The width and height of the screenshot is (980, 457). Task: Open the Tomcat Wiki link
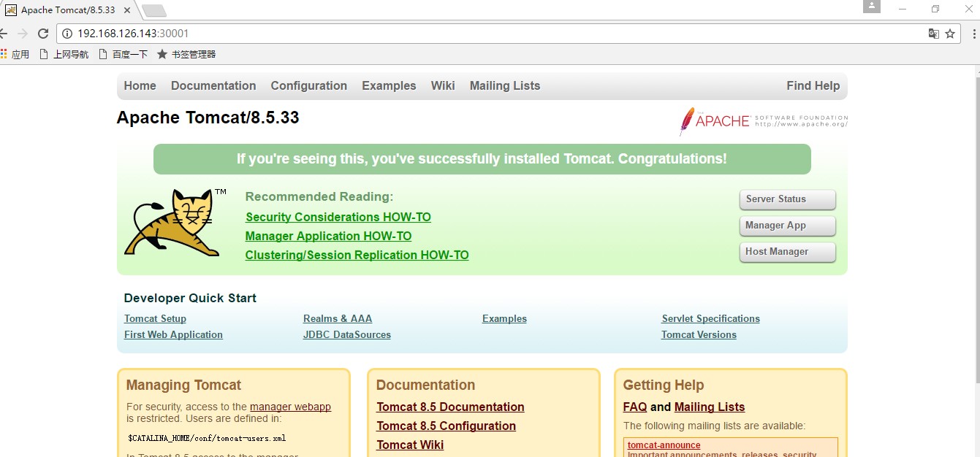410,445
